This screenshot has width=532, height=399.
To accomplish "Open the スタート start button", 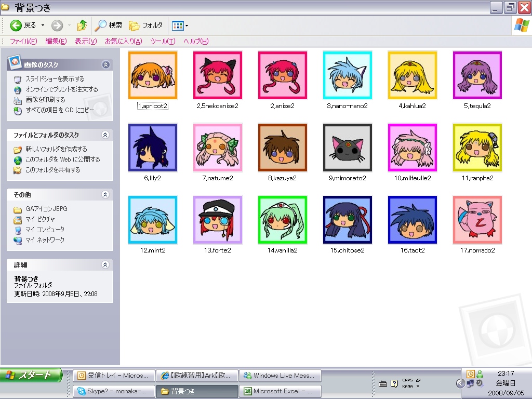I will 31,375.
